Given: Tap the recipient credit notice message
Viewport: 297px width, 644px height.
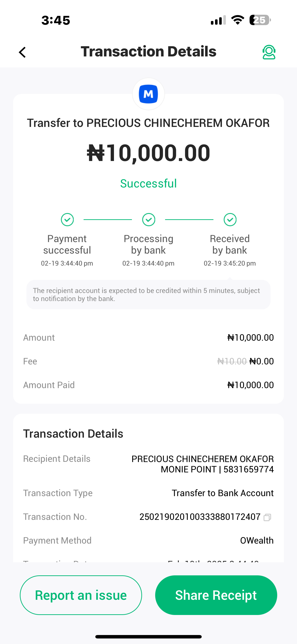Looking at the screenshot, I should [148, 295].
